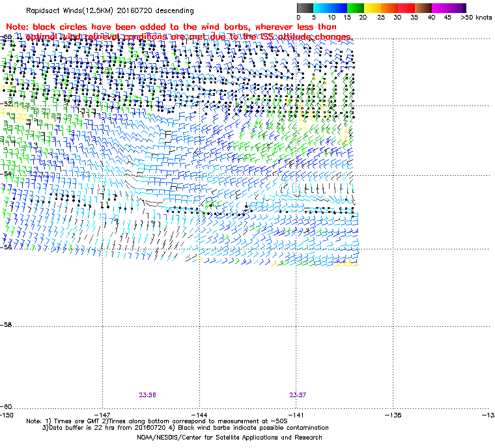This screenshot has width=495, height=448.
Task: Click the '10' label under the color bar
Action: (331, 18)
